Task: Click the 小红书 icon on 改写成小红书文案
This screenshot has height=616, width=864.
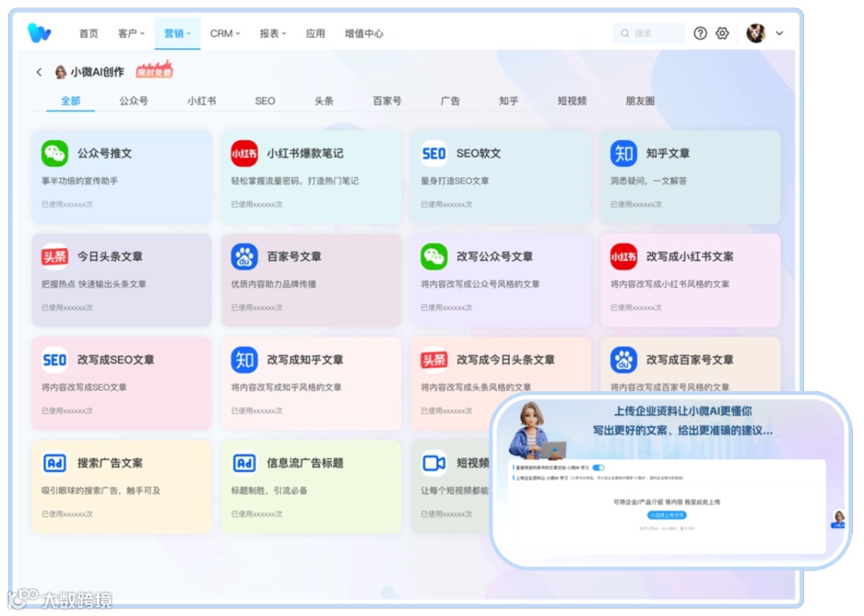Action: coord(624,257)
